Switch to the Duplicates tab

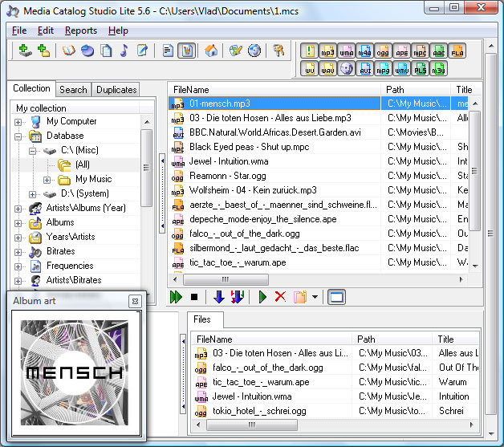(x=116, y=90)
